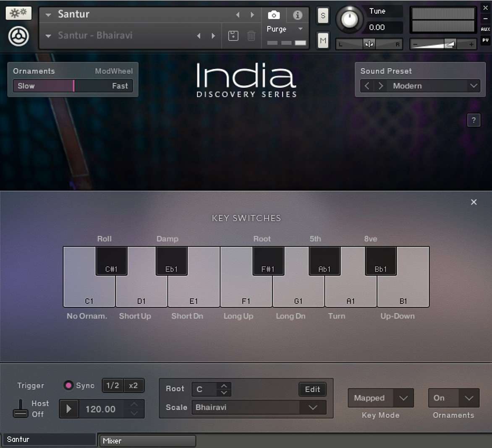Select the Santur tab at the bottom

tap(48, 439)
